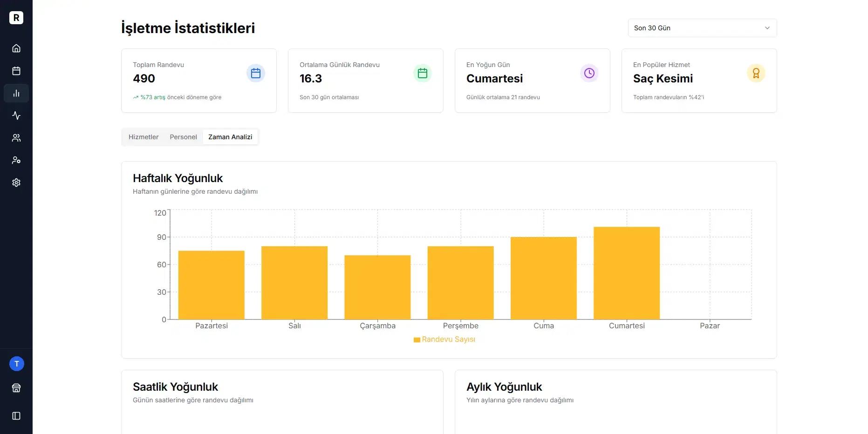Click the Haftalık Yoğunluk heading
This screenshot has height=434, width=868.
178,178
